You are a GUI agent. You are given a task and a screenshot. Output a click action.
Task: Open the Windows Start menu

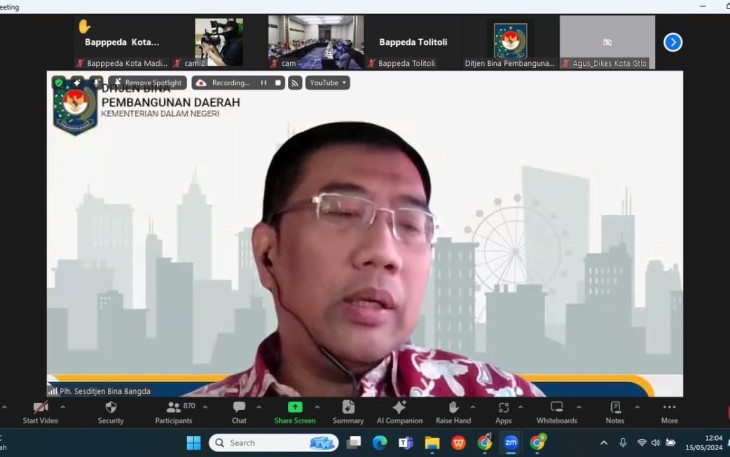click(194, 443)
